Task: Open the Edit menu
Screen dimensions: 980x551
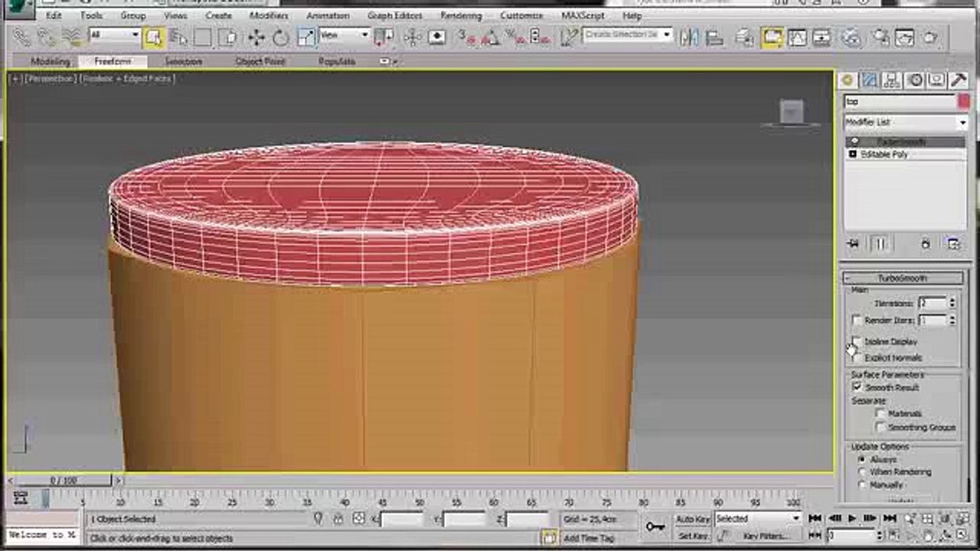Action: (54, 15)
